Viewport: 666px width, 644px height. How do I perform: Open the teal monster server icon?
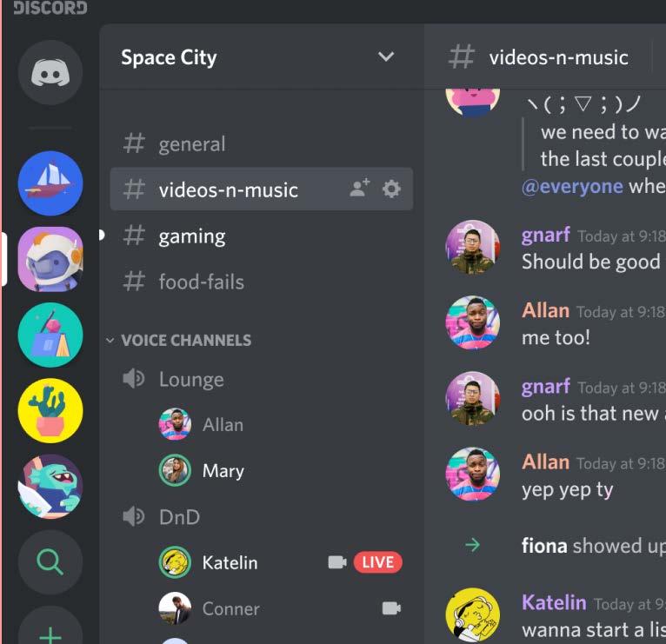(x=50, y=487)
